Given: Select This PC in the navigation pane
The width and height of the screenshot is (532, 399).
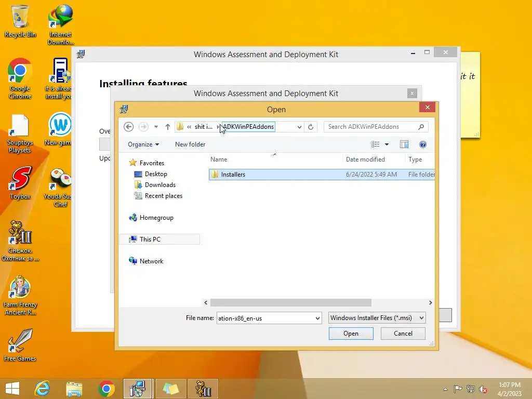Looking at the screenshot, I should (x=150, y=239).
